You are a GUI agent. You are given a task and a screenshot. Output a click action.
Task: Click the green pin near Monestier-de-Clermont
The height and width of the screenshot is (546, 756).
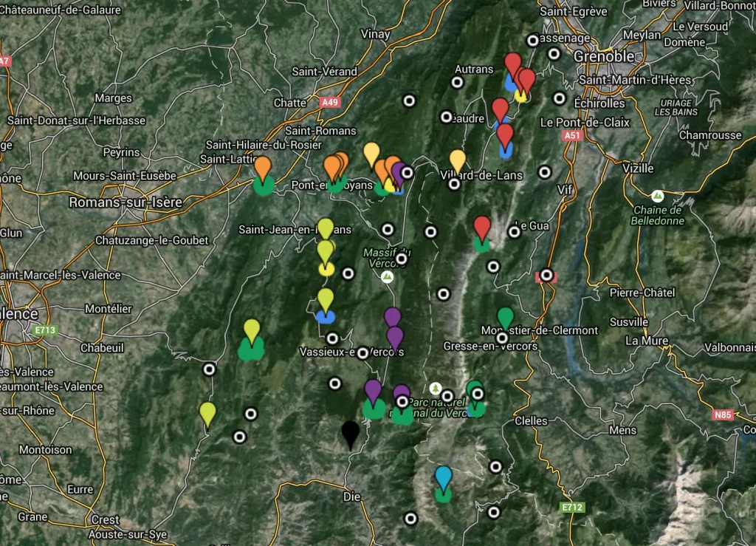pos(505,318)
